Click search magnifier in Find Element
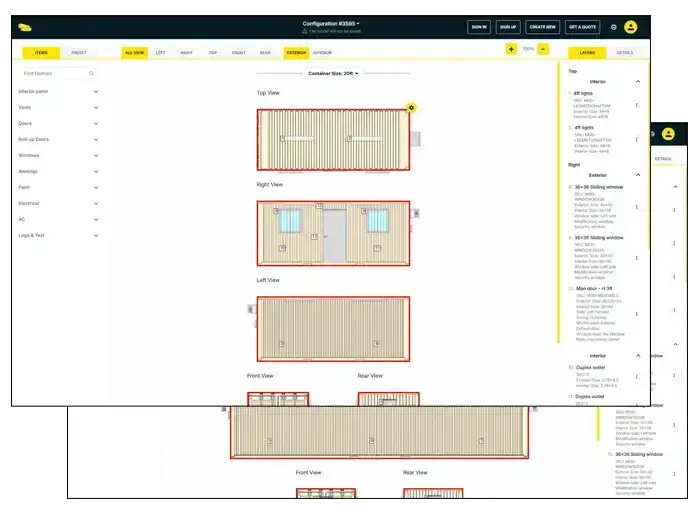Screen dimensions: 700x525 click(92, 73)
